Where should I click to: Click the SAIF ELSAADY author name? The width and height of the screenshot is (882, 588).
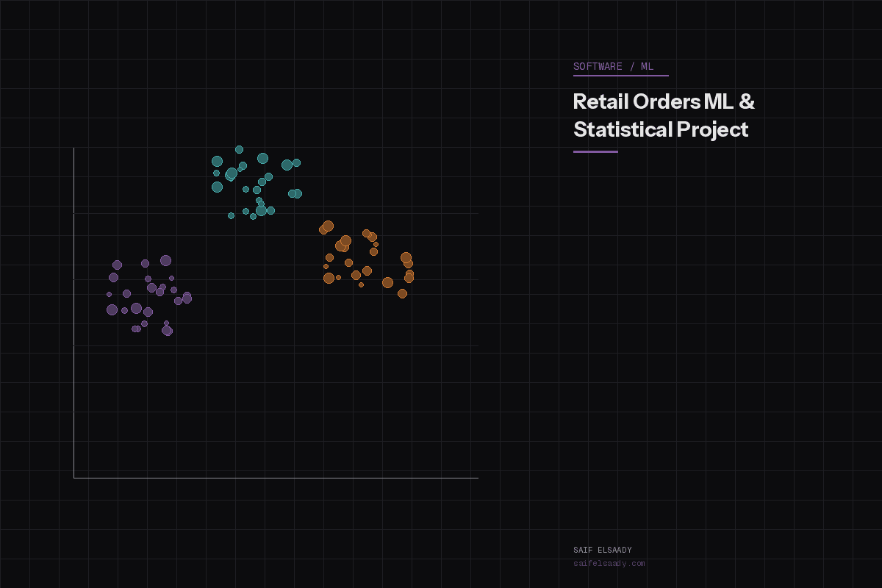point(603,549)
